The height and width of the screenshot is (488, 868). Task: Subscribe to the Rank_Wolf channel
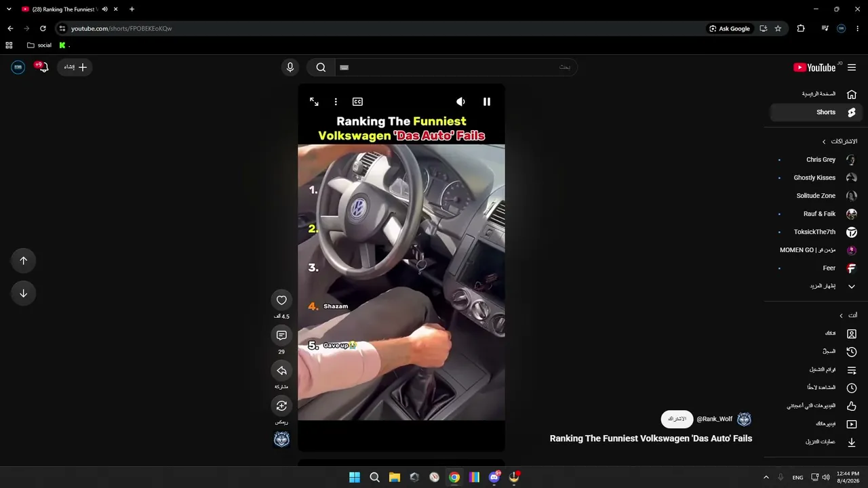(x=677, y=419)
